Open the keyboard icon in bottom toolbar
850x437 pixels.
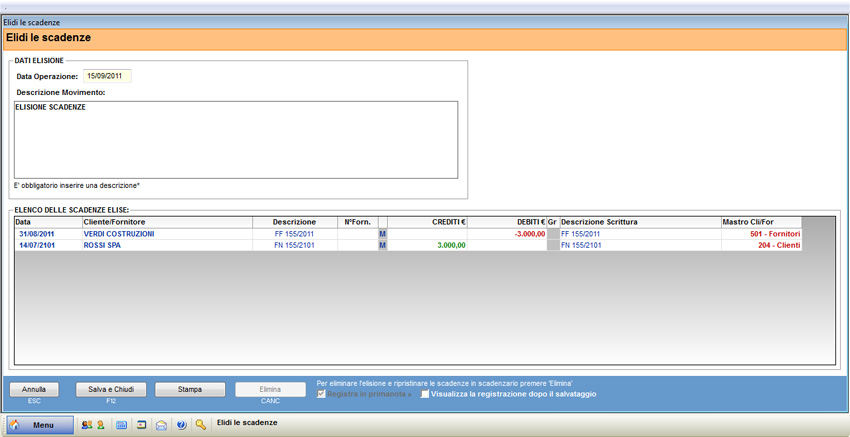pyautogui.click(x=121, y=425)
